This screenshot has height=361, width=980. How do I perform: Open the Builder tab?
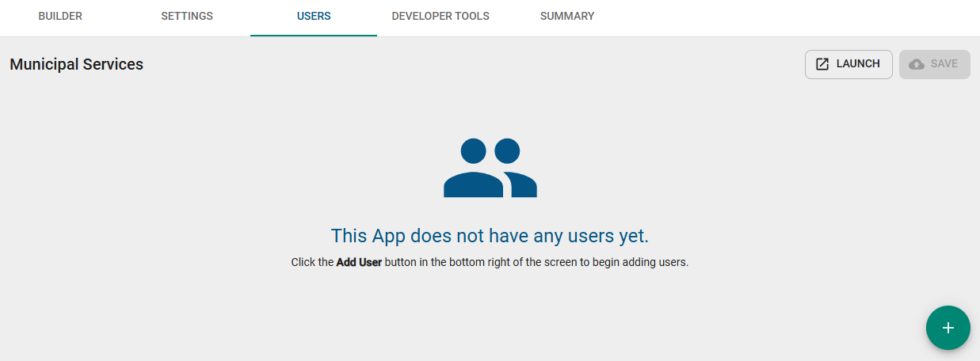point(60,17)
